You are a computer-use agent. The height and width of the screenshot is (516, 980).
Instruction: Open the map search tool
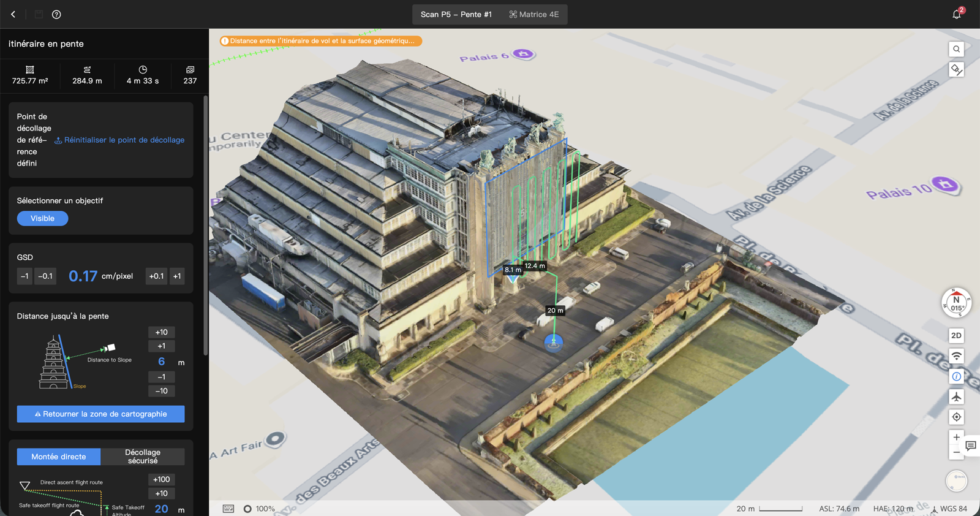(956, 49)
